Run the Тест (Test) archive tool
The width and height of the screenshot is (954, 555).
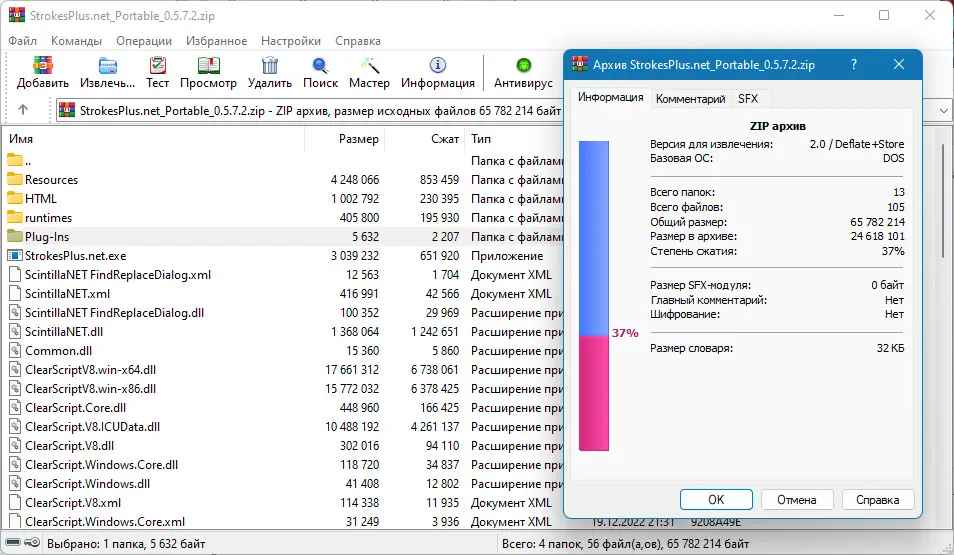pyautogui.click(x=157, y=65)
